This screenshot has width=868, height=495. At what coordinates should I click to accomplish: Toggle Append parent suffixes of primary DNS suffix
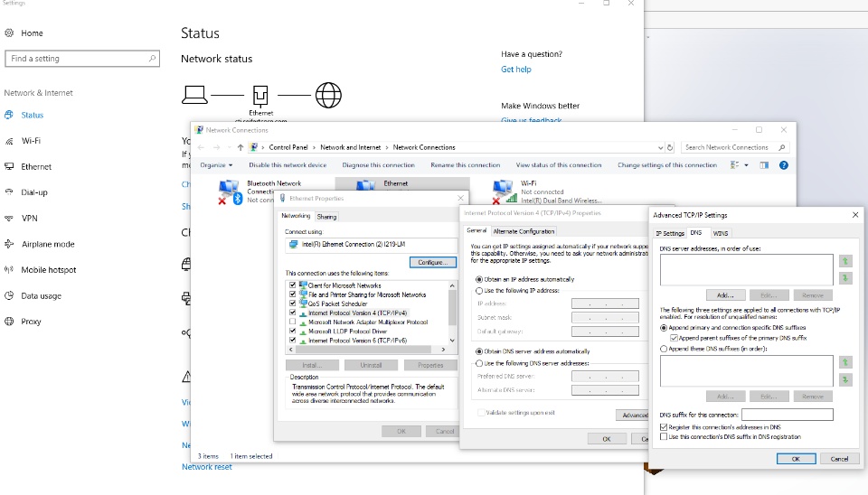pyautogui.click(x=674, y=338)
